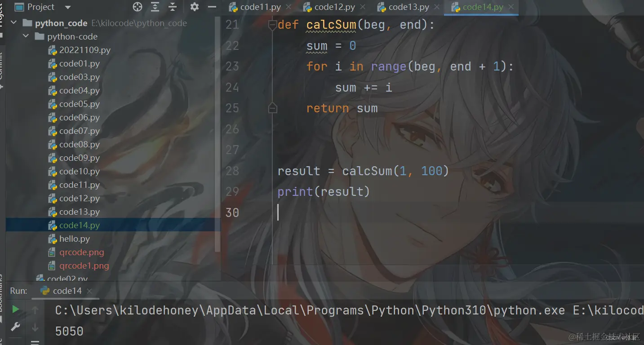Hide the Project tool window with the minus icon
This screenshot has width=644, height=345.
pos(212,7)
